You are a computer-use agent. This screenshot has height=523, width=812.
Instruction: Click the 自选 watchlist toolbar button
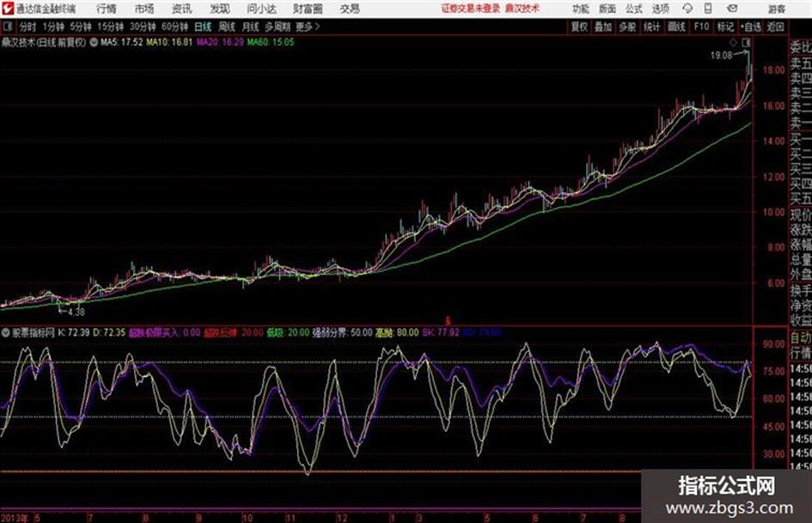click(751, 27)
